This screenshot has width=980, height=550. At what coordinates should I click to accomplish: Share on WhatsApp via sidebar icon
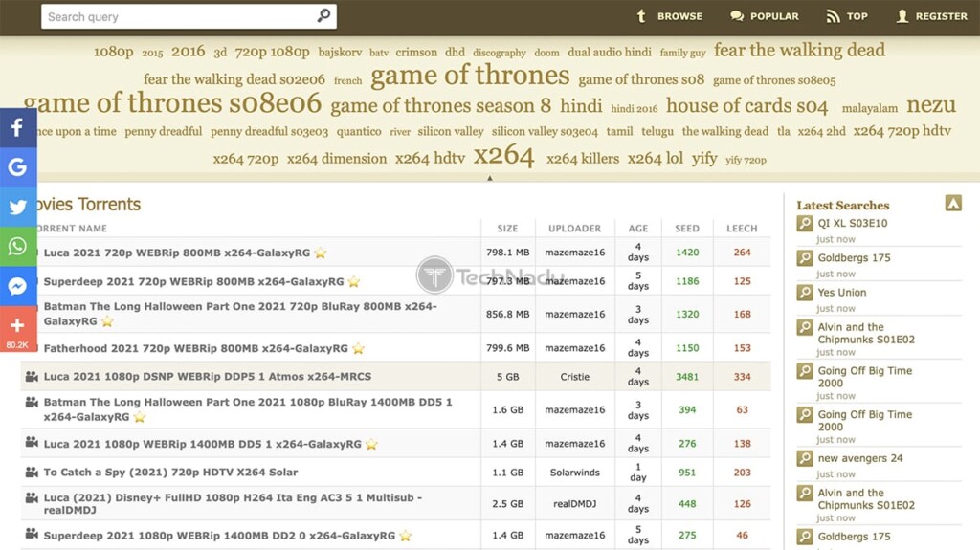point(17,246)
